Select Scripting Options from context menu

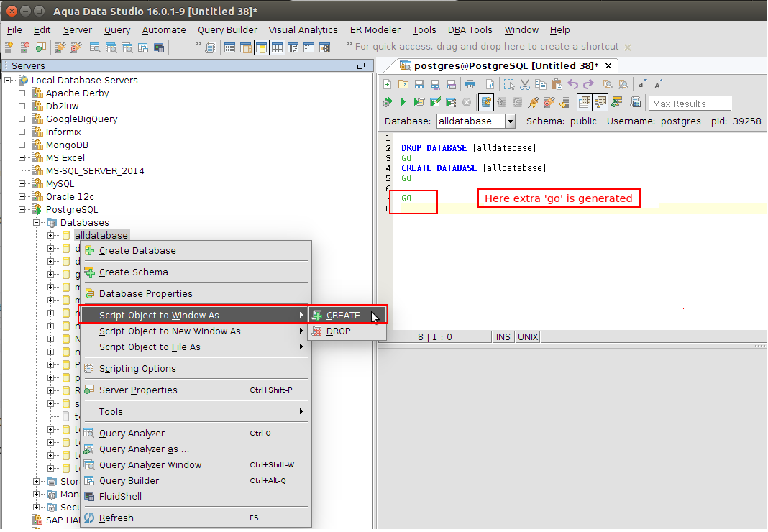[x=196, y=368]
